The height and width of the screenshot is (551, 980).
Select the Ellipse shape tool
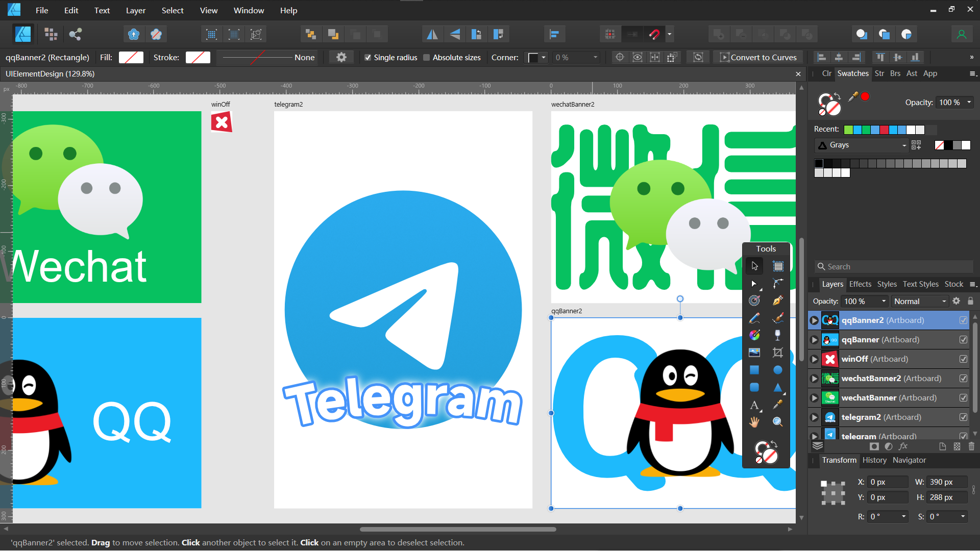click(778, 370)
